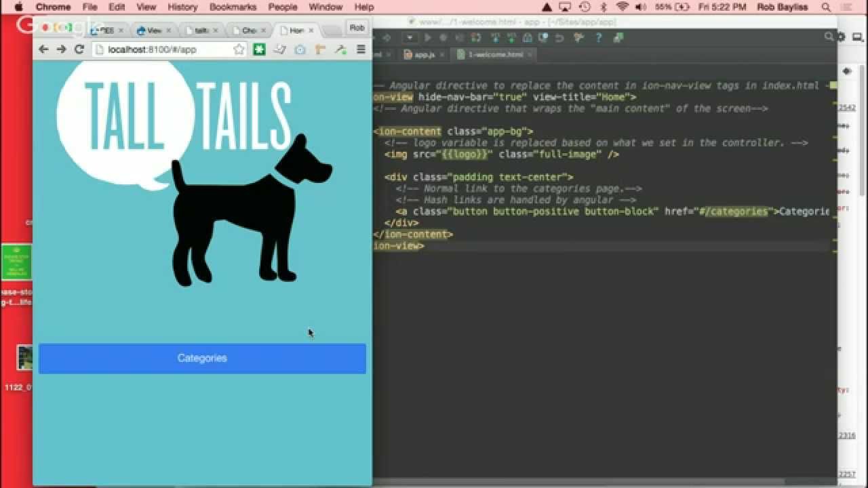This screenshot has height=488, width=868.
Task: Click the Time Machine menu bar icon
Action: 585,7
